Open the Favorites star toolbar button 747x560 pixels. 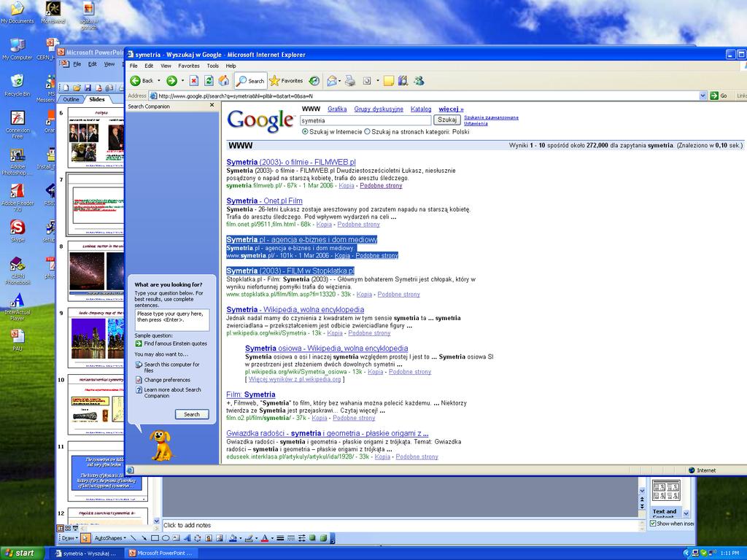[x=286, y=81]
